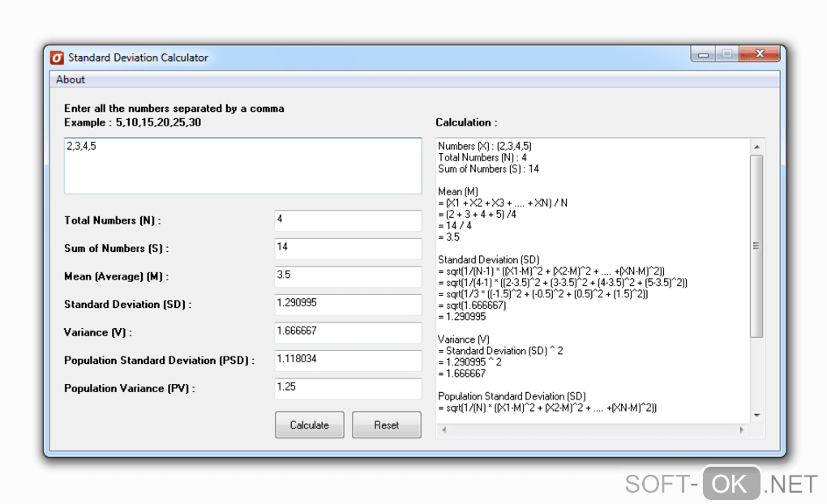
Task: Focus the Variance (V) result field
Action: (348, 332)
